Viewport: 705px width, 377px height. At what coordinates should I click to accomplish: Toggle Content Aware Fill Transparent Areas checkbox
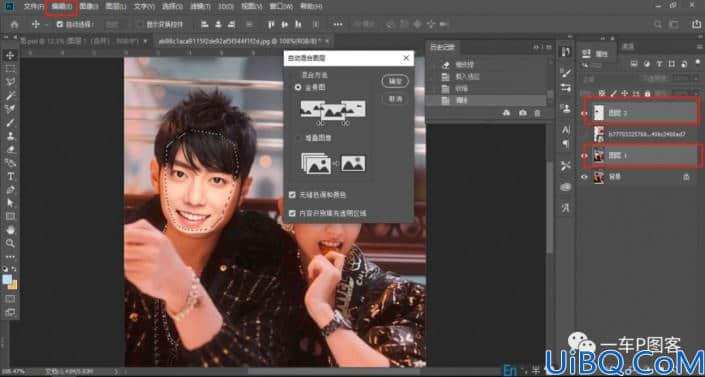click(292, 213)
